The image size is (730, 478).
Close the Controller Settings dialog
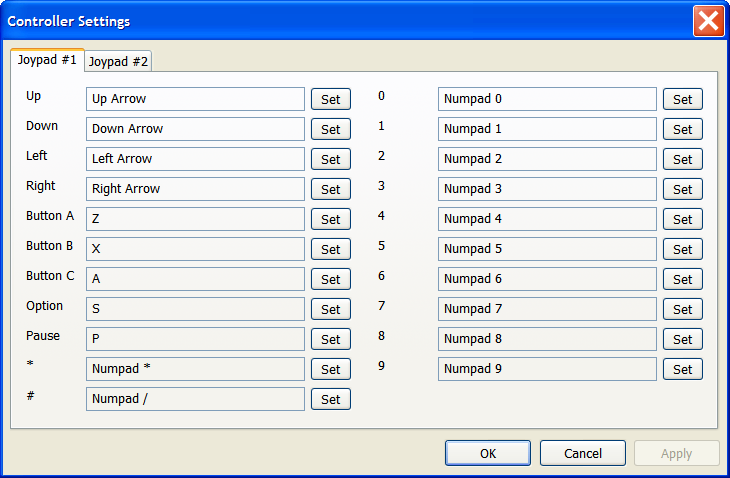(708, 21)
